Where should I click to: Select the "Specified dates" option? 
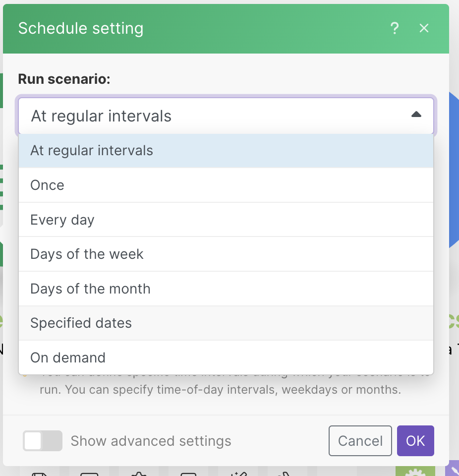coord(226,323)
